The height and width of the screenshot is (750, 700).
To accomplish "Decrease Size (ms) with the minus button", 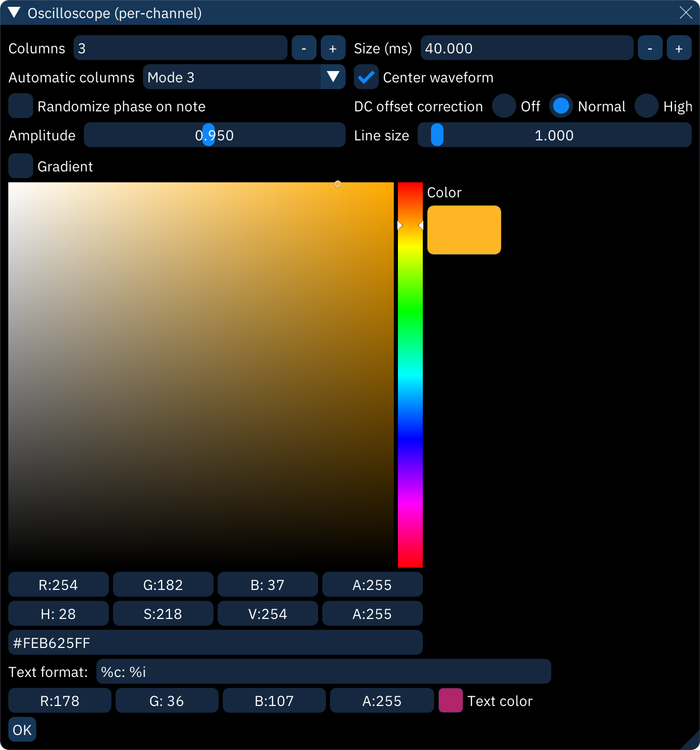I will (x=650, y=48).
